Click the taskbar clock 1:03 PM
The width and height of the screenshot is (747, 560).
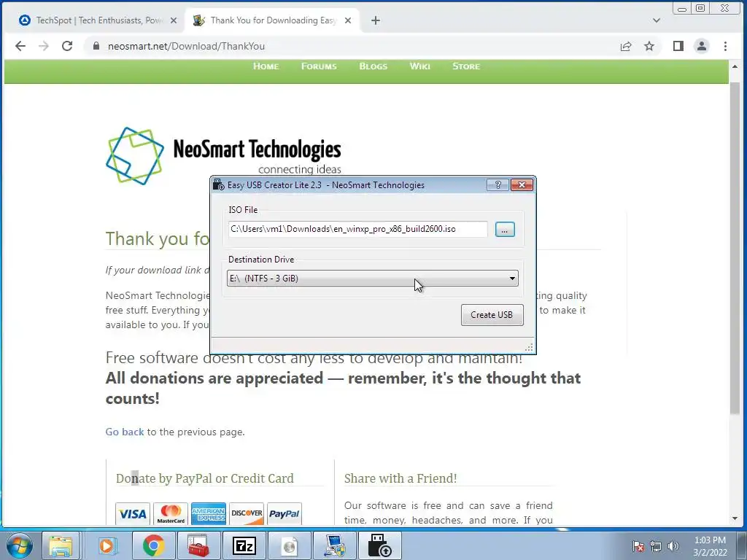pos(710,540)
